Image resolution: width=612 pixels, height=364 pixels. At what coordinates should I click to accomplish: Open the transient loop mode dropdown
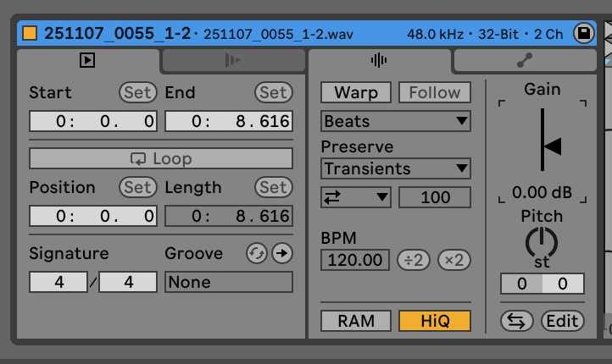coord(356,197)
